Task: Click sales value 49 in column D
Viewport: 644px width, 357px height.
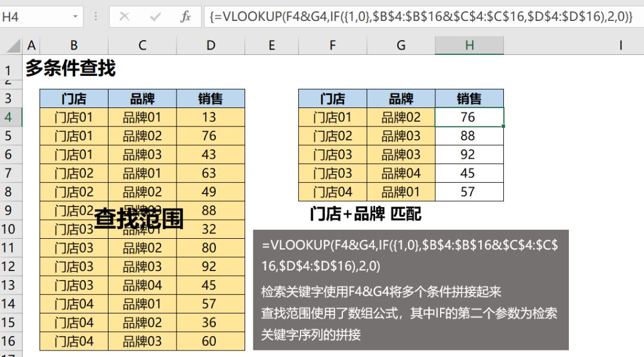Action: [x=210, y=192]
